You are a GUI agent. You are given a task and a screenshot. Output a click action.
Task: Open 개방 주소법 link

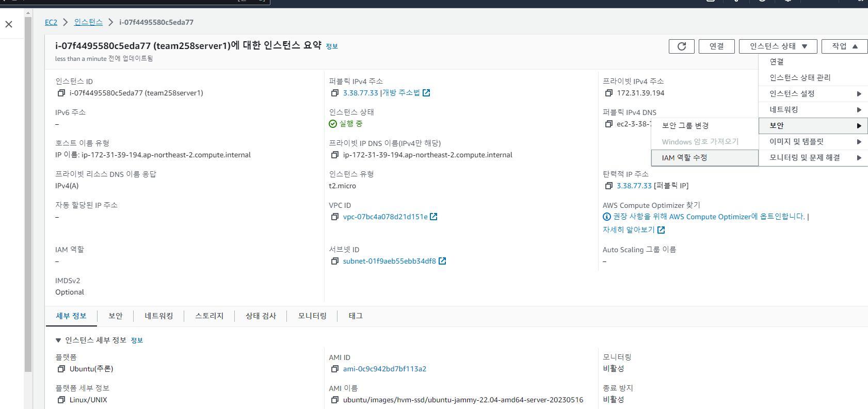(x=401, y=93)
